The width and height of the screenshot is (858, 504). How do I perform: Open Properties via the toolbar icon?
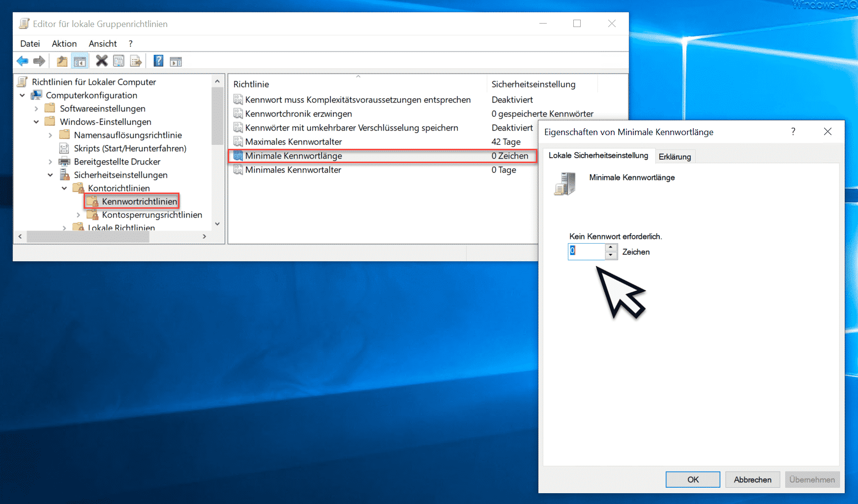[118, 61]
